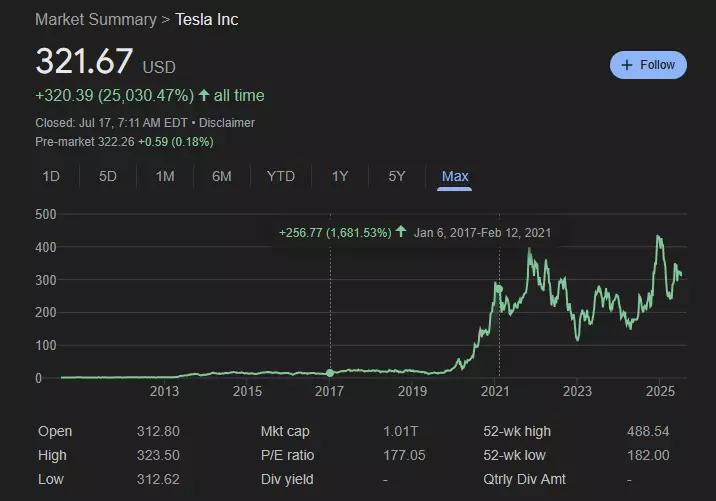
Task: Click the plus icon in Follow button
Action: [x=627, y=65]
